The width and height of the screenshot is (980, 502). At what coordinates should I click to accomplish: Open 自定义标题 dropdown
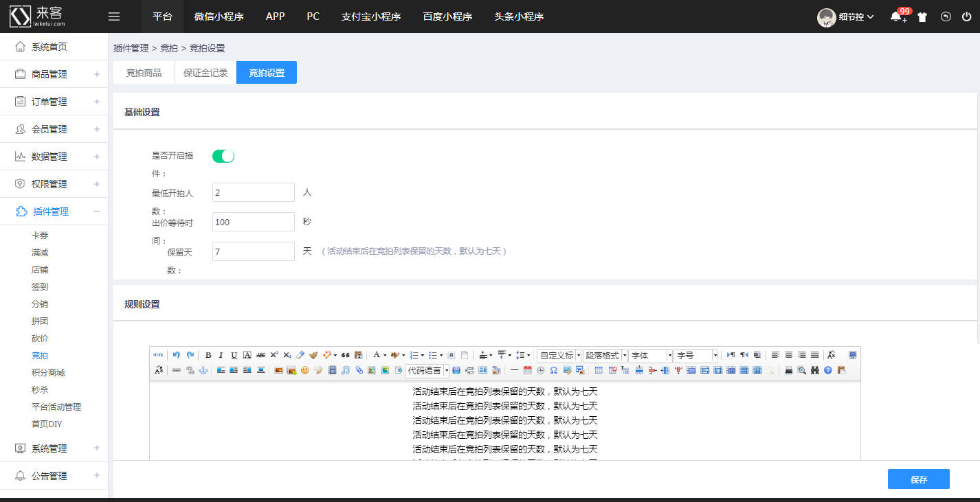click(x=559, y=356)
